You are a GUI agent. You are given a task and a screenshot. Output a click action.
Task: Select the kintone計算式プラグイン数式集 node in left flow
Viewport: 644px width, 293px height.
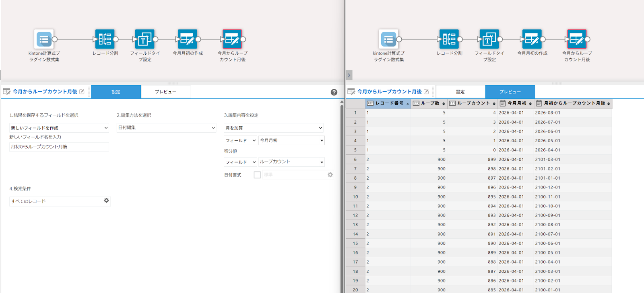coord(44,39)
